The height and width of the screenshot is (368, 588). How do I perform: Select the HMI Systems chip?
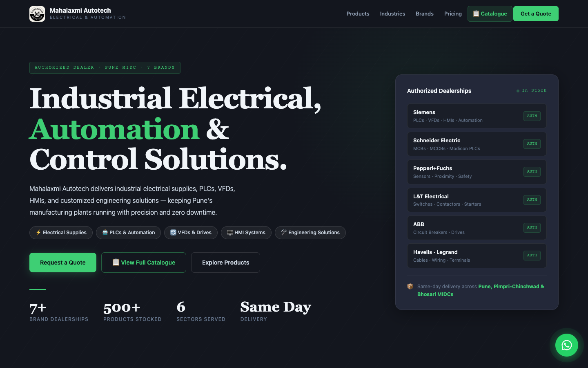point(246,233)
